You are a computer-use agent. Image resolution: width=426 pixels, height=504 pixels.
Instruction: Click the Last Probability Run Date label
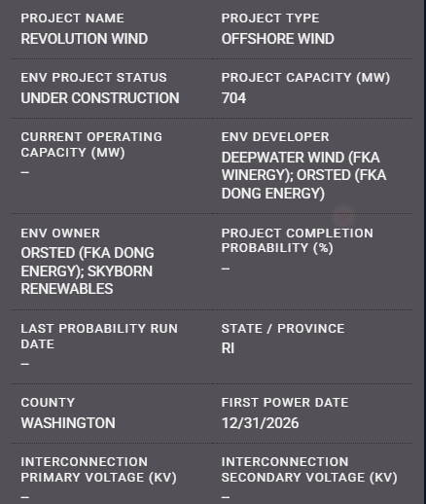click(x=99, y=337)
